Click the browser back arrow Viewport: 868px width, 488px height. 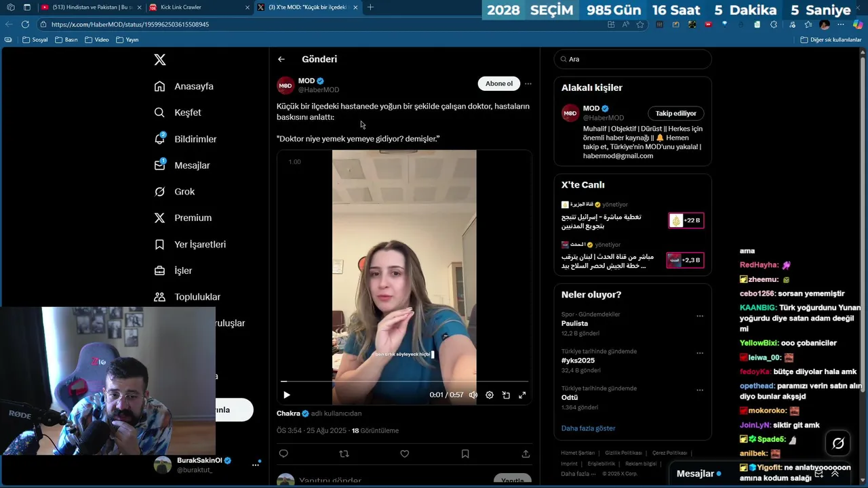(x=9, y=24)
